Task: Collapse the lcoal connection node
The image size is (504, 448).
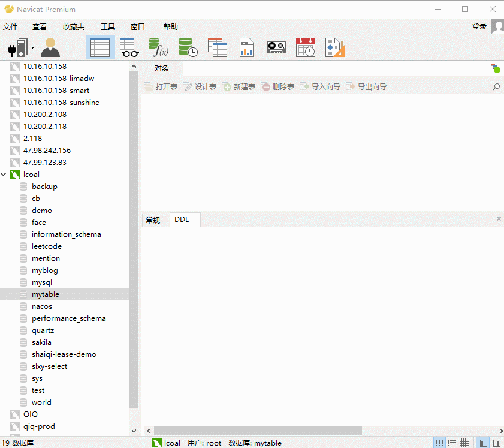Action: (4, 175)
